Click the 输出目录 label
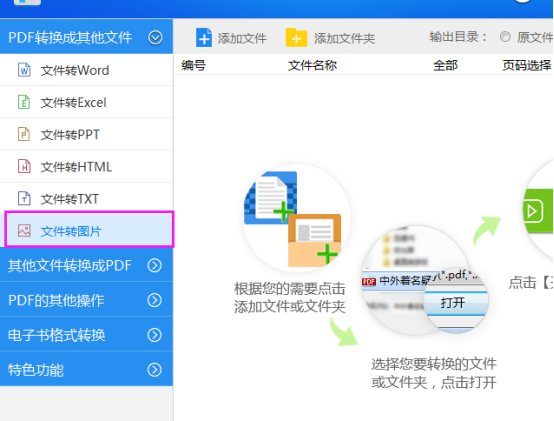This screenshot has width=554, height=421. 458,37
